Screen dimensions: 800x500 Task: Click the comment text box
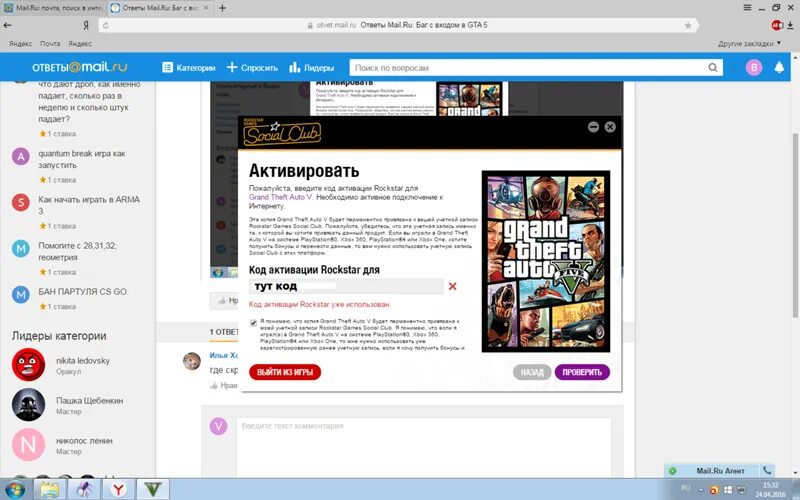pos(423,447)
